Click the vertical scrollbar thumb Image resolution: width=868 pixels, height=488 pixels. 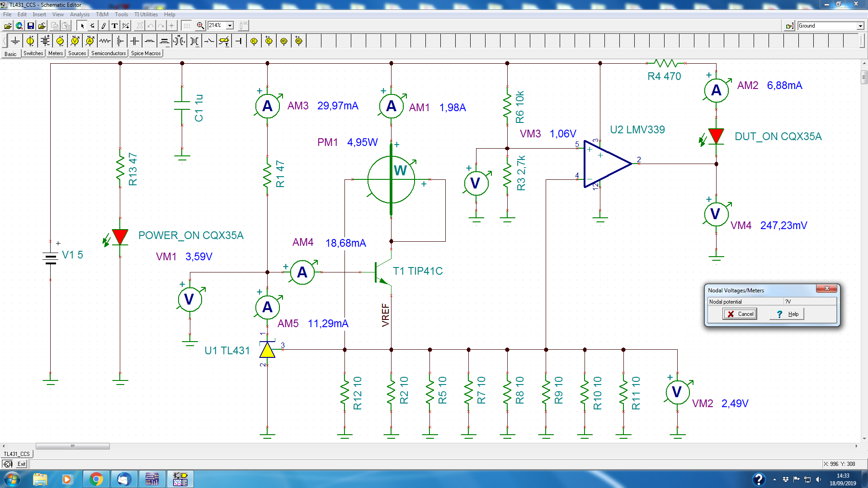(x=864, y=77)
